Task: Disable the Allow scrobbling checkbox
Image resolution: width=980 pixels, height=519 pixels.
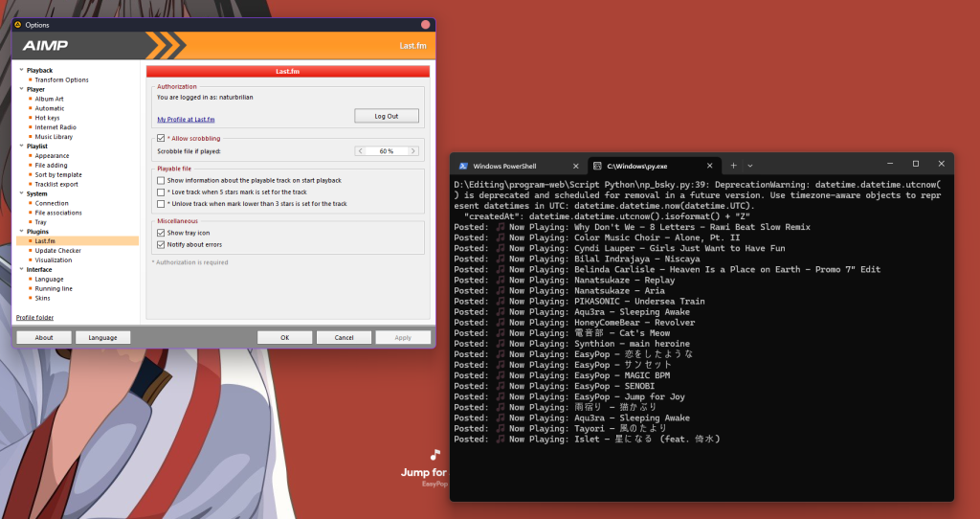Action: click(161, 138)
